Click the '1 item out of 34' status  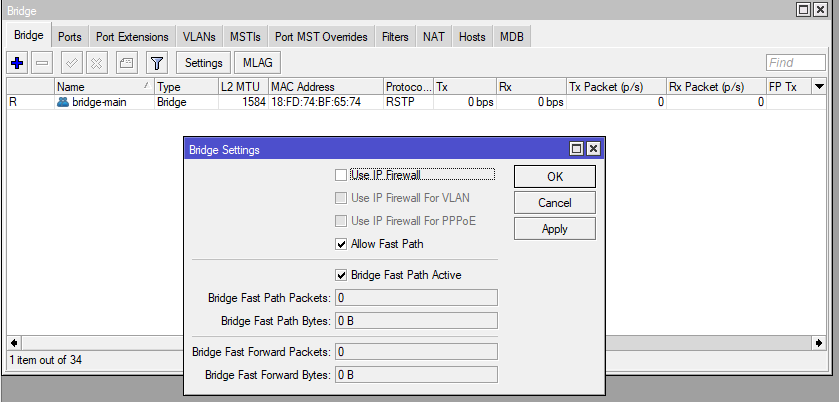click(x=45, y=360)
